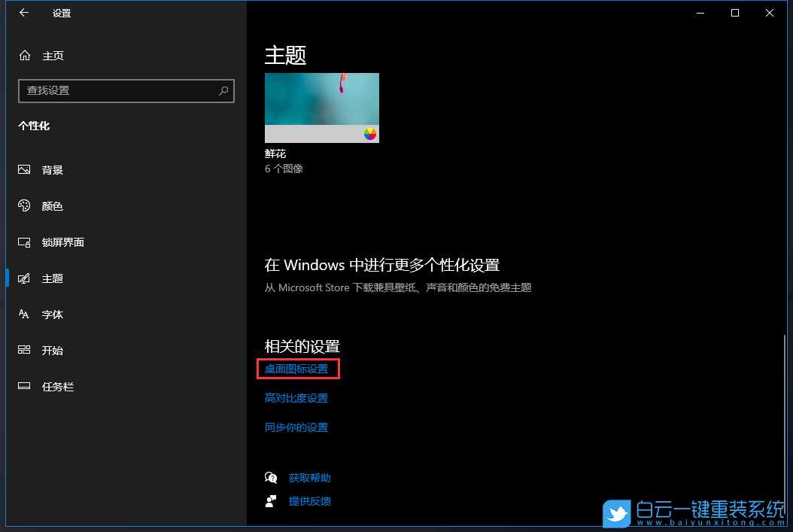Click the search magnifier in the settings search box
The image size is (793, 532).
223,90
